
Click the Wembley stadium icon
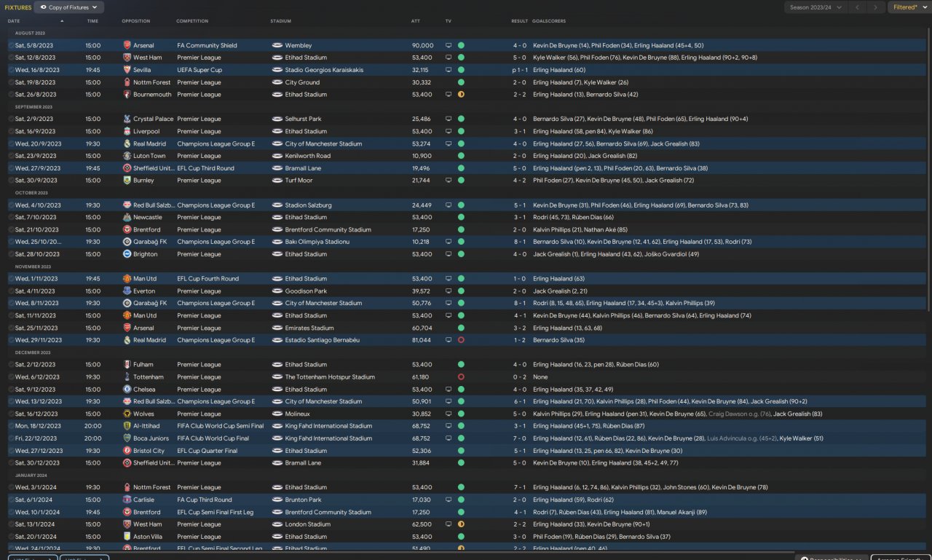click(x=277, y=46)
